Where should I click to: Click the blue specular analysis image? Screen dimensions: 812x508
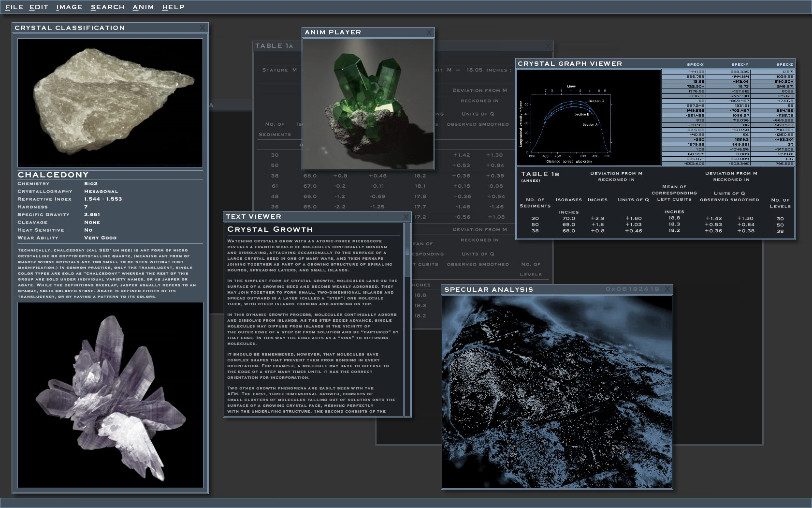(x=557, y=392)
